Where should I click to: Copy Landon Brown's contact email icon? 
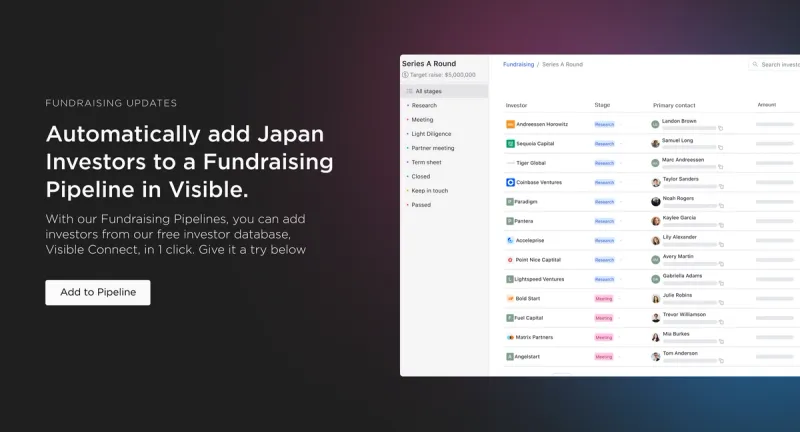click(721, 129)
